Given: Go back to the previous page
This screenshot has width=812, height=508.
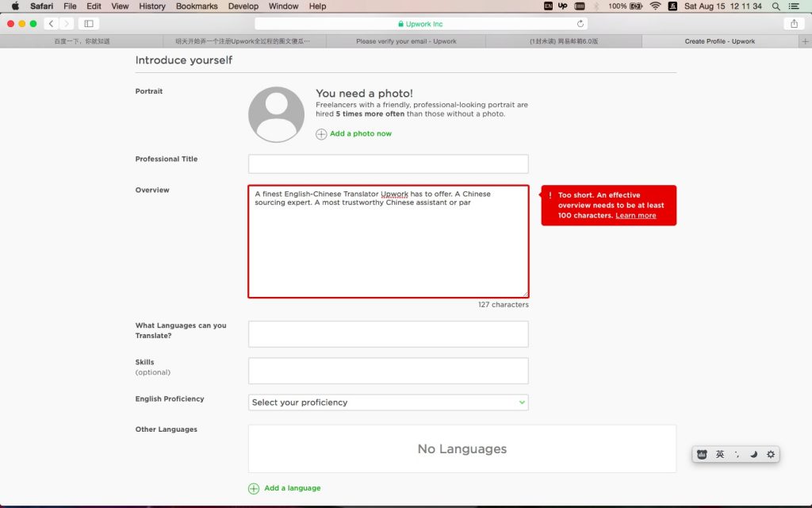Looking at the screenshot, I should click(x=51, y=23).
